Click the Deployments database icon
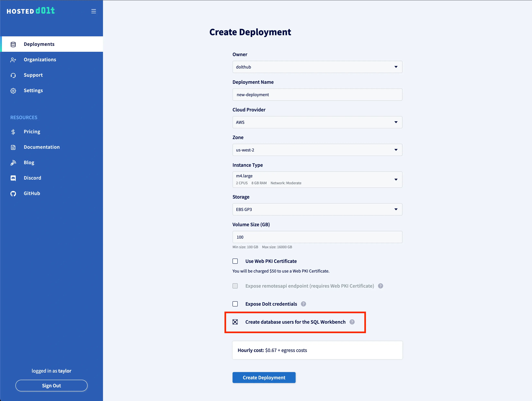 [13, 44]
